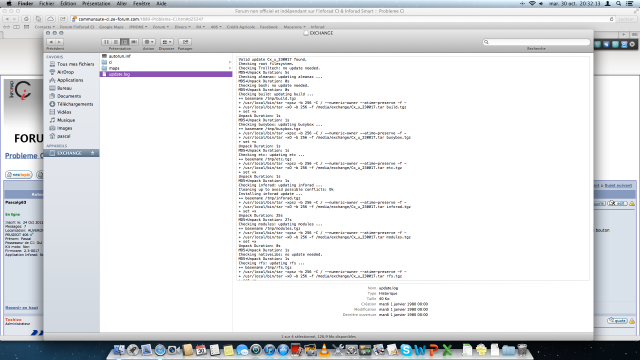Image resolution: width=640 pixels, height=360 pixels.
Task: Open App Store from the Dock
Action: (x=283, y=350)
